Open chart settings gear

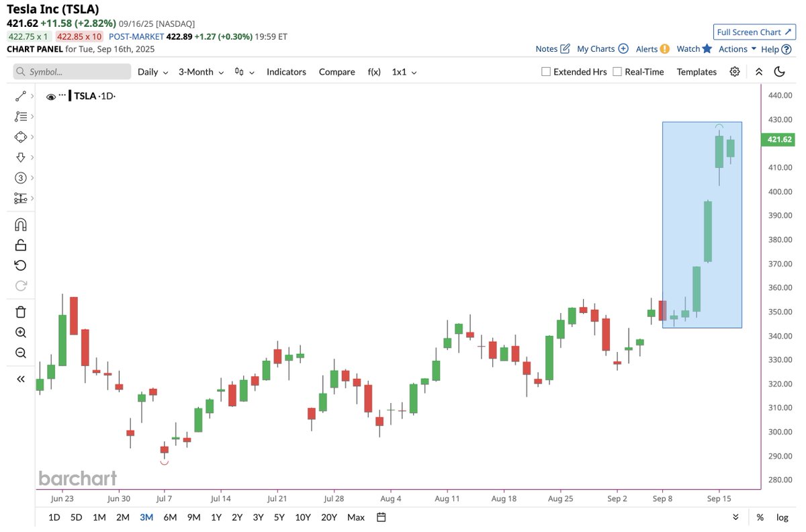point(735,72)
